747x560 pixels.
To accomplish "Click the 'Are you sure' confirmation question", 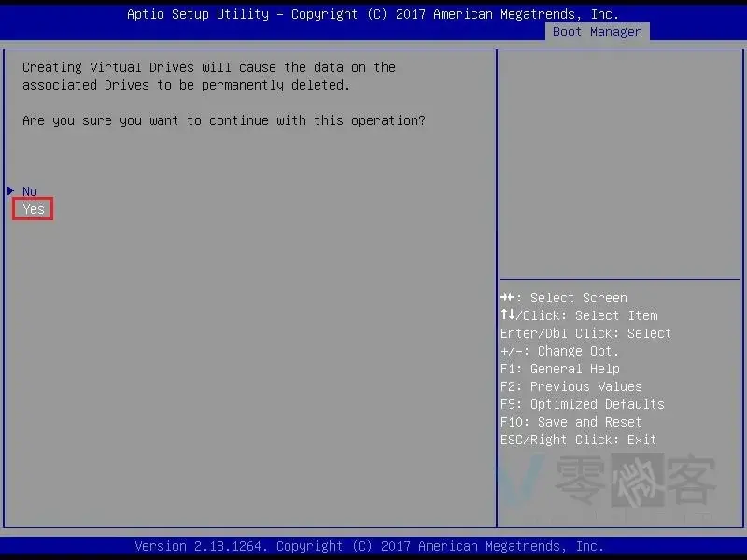I will [223, 120].
